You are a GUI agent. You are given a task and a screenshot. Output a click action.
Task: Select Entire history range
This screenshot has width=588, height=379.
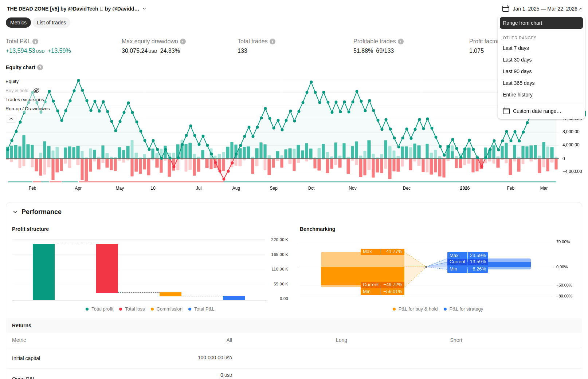pos(517,95)
